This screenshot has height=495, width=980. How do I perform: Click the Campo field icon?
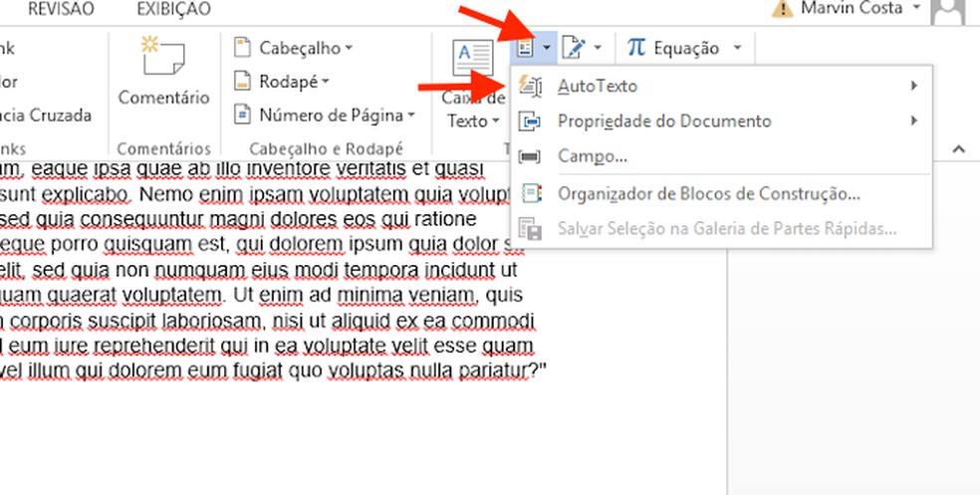point(530,156)
